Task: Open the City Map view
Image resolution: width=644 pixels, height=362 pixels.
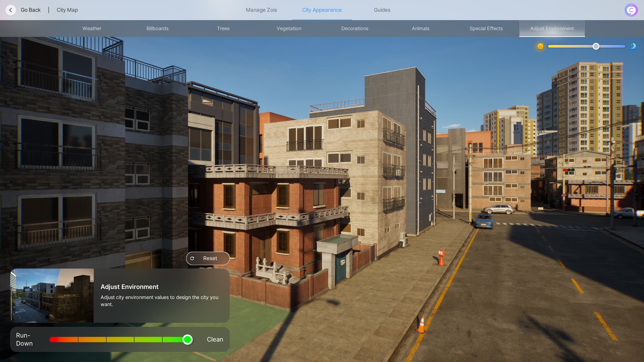Action: coord(67,10)
